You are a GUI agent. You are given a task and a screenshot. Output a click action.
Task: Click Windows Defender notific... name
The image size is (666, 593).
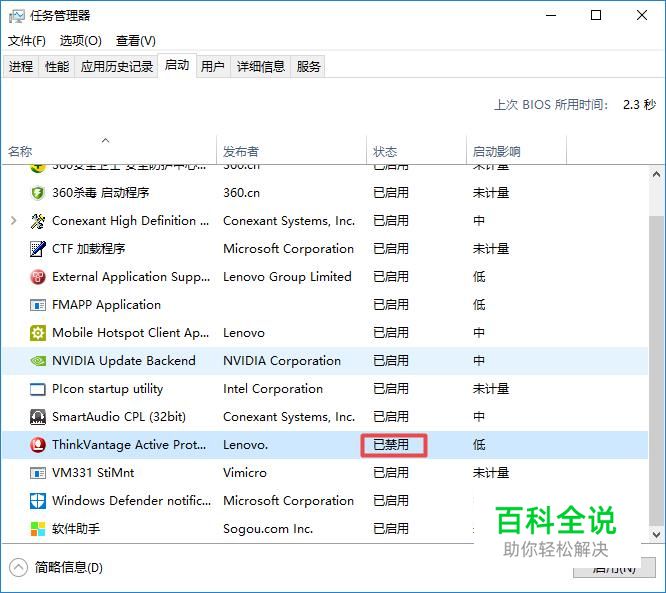[x=131, y=501]
